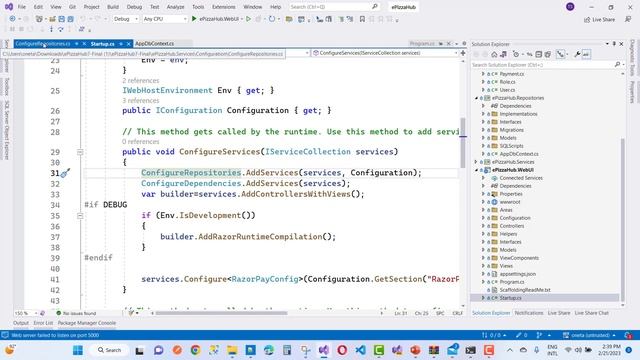Start debugging with the green play button
This screenshot has height=360, width=640.
pyautogui.click(x=194, y=19)
